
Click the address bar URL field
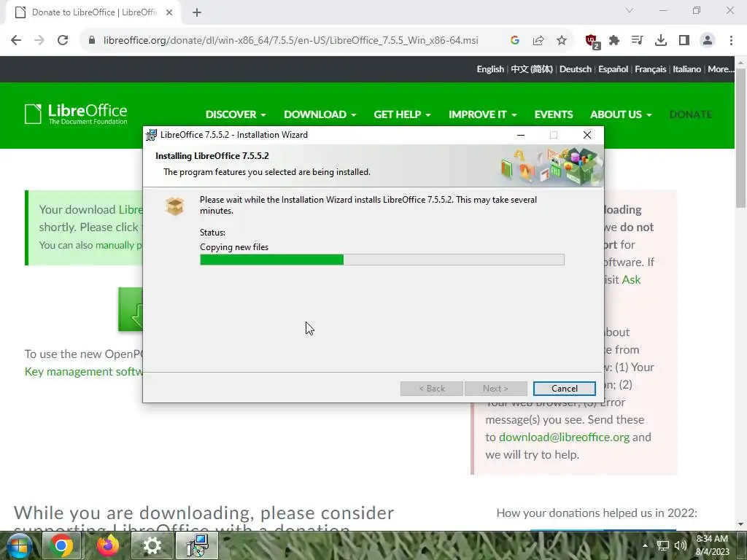coord(290,41)
